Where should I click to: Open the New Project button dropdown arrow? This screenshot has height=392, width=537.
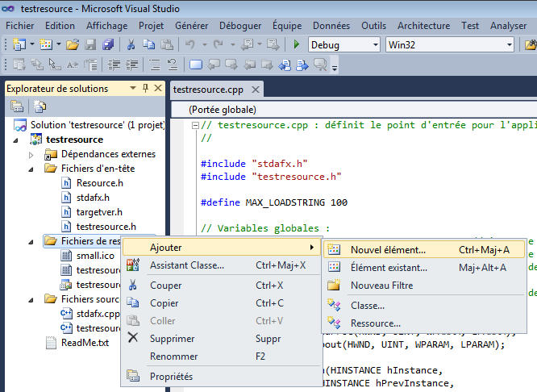(32, 44)
